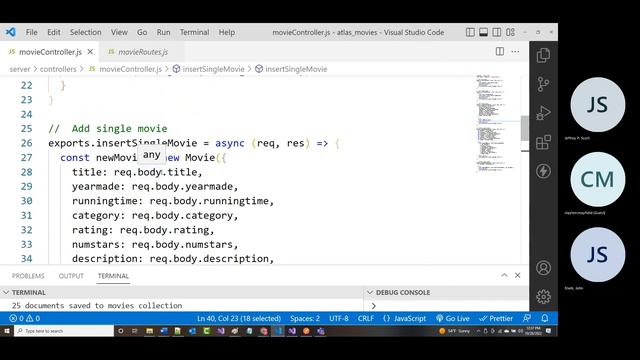Screen dimensions: 640x360
Task: Open the movieController.js breadcrumb
Action: (x=126, y=69)
